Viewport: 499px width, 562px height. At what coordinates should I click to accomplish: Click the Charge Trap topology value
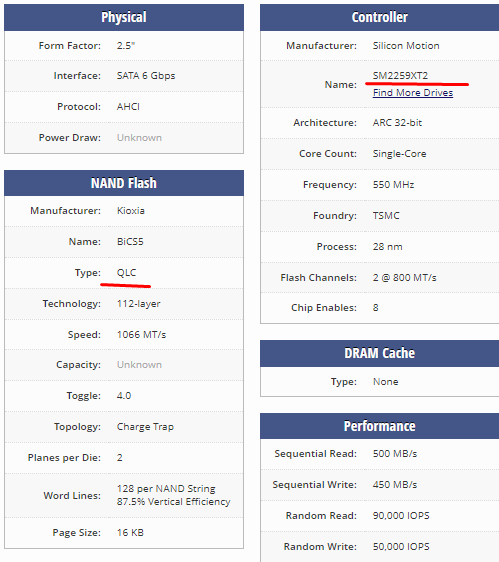coord(145,427)
